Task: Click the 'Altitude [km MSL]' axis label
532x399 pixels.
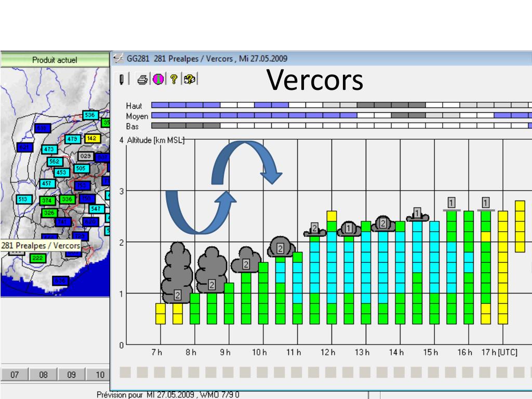Action: tap(156, 140)
